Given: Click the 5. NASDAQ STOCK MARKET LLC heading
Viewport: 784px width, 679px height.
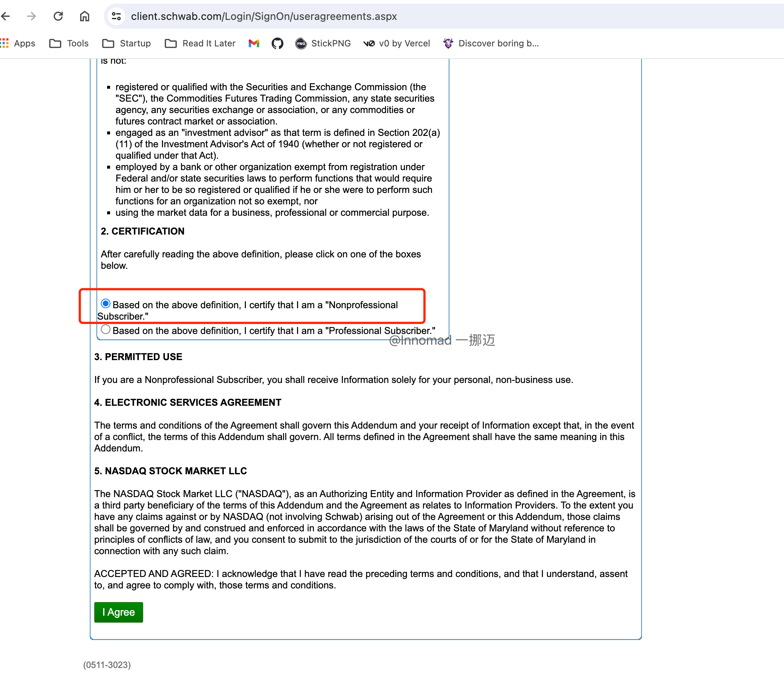Looking at the screenshot, I should [170, 471].
